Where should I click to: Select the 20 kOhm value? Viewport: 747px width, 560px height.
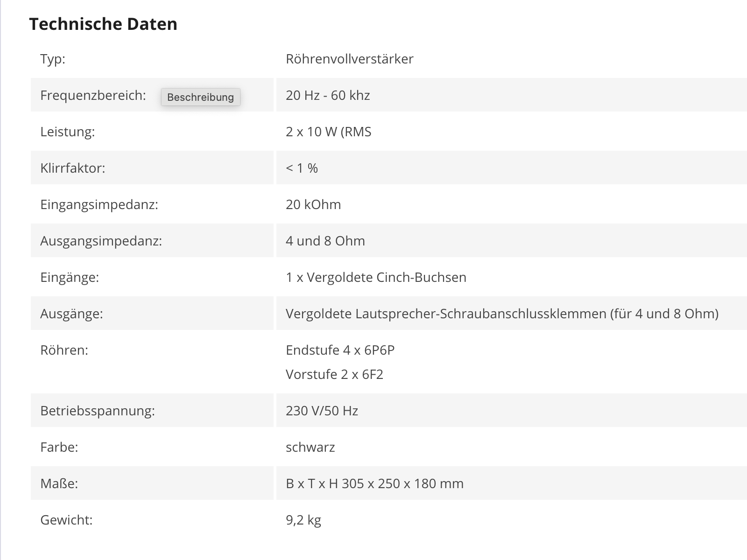tap(313, 204)
